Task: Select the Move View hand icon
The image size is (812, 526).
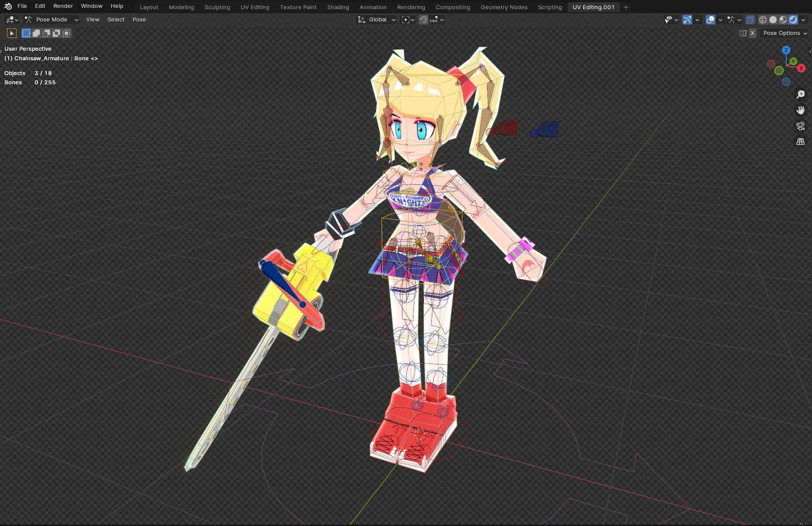Action: tap(801, 110)
